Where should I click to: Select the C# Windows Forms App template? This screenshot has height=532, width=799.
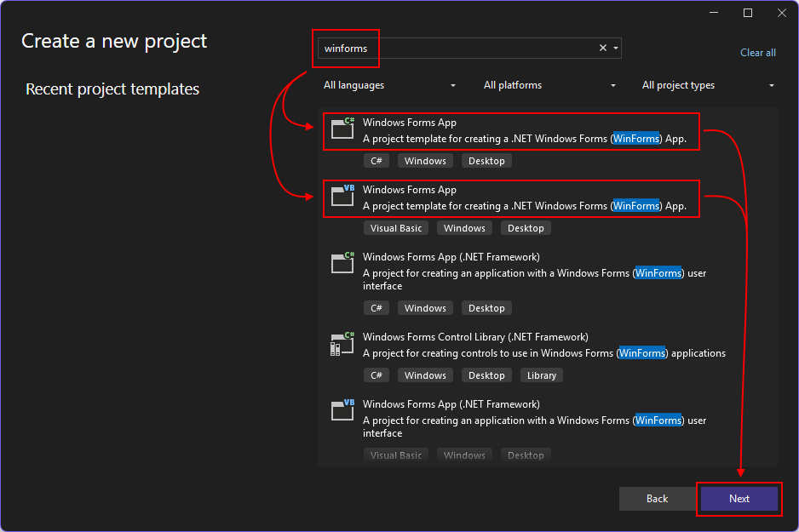click(511, 129)
